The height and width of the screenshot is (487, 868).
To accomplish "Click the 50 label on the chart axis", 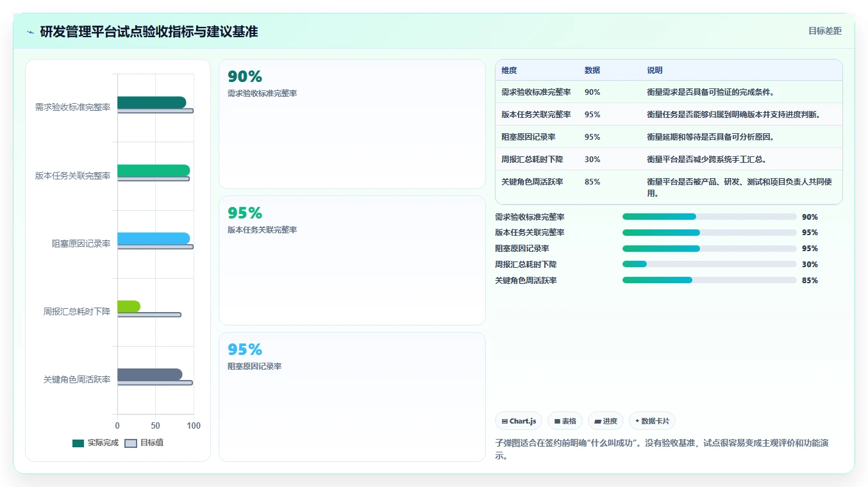I will click(156, 425).
